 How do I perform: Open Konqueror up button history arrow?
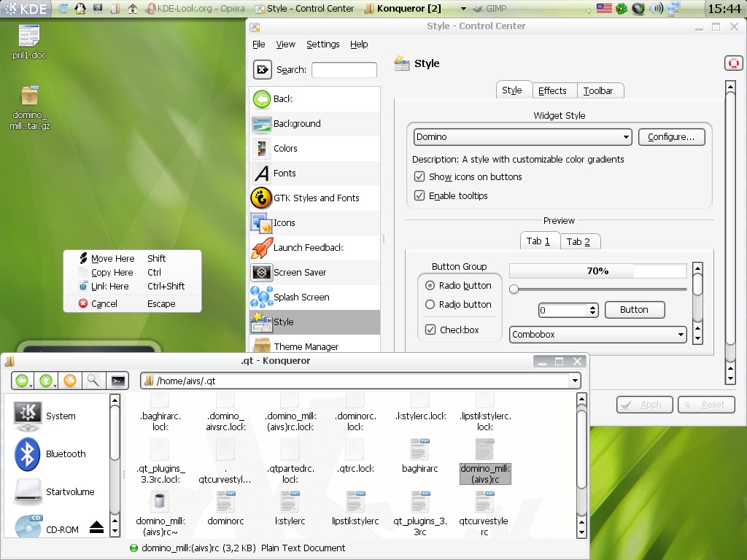click(x=55, y=385)
